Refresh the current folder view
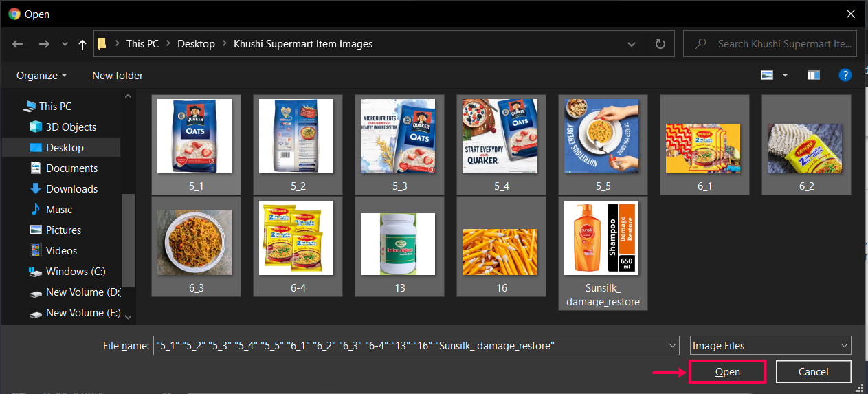The image size is (868, 394). pos(660,44)
